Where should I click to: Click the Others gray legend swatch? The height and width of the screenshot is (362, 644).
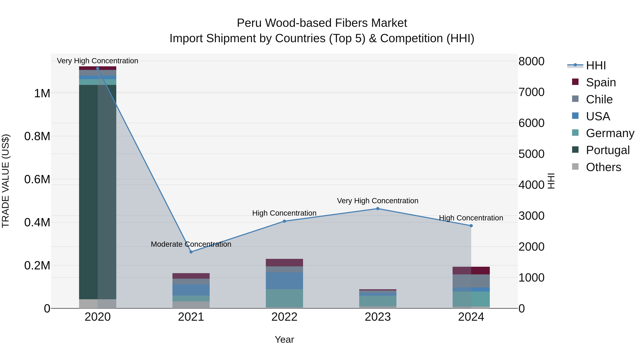[575, 166]
